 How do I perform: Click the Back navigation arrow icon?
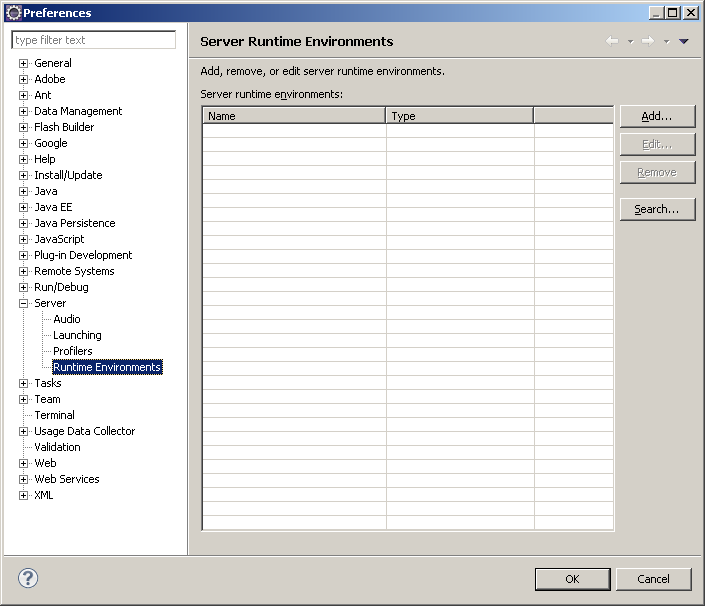(612, 41)
